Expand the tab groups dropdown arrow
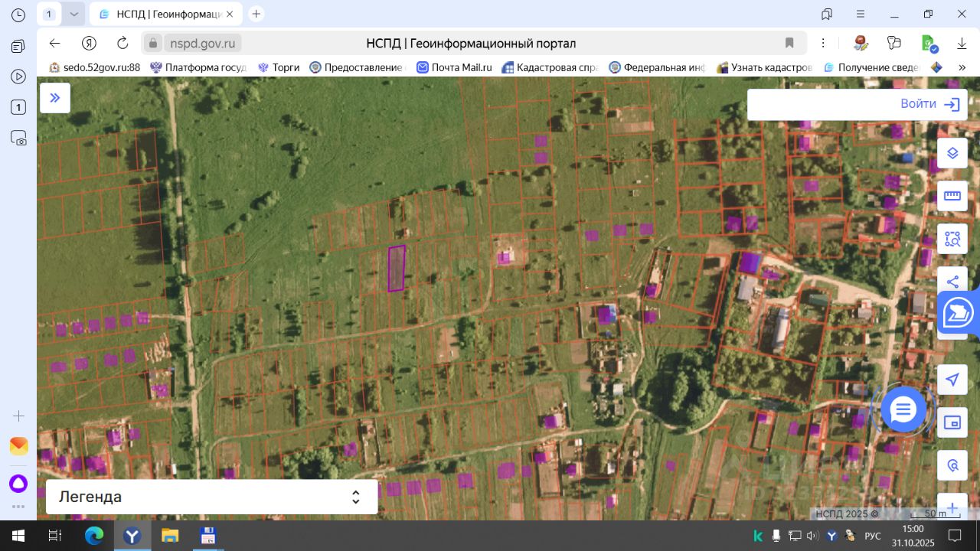 [73, 14]
